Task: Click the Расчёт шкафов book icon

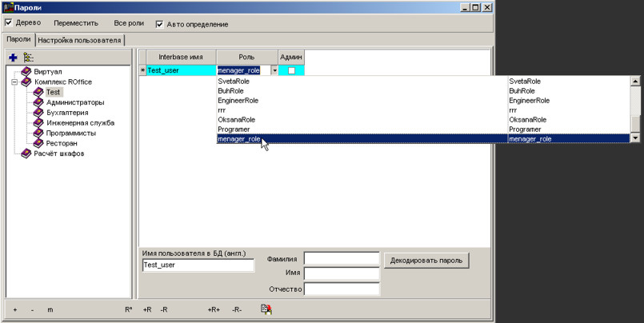Action: click(26, 154)
